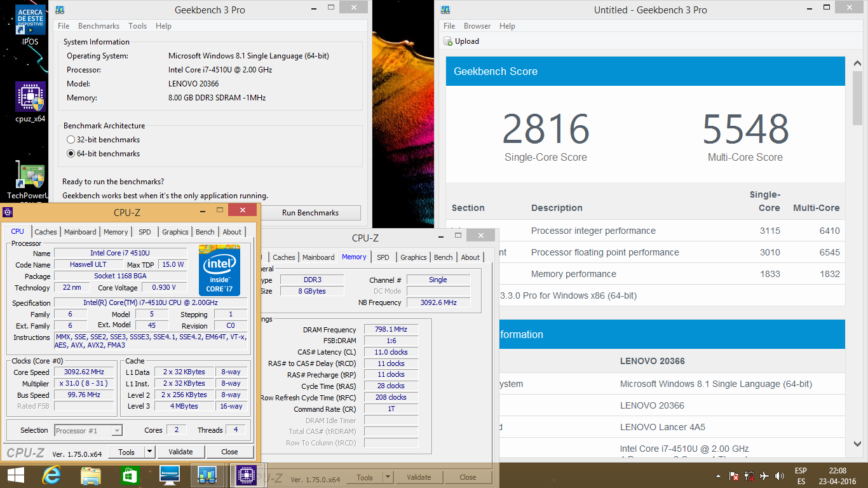Viewport: 868px width, 488px height.
Task: Open About tab in front CPU-Z
Action: (232, 232)
